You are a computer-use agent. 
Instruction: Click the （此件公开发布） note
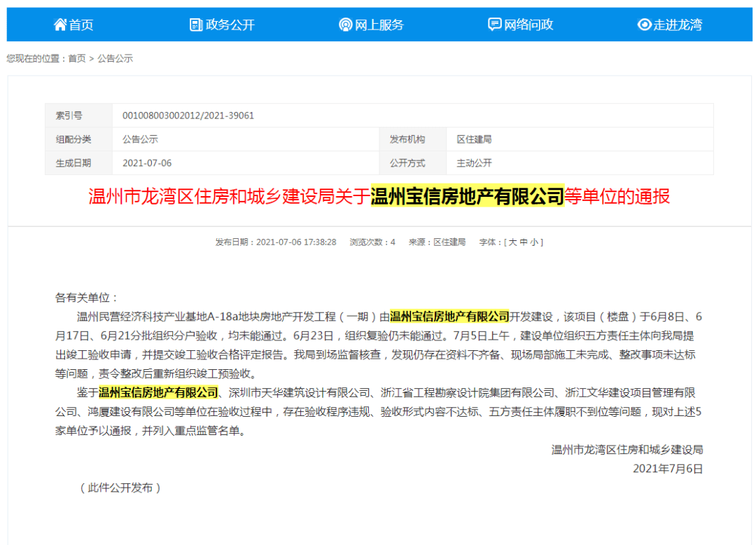[120, 488]
